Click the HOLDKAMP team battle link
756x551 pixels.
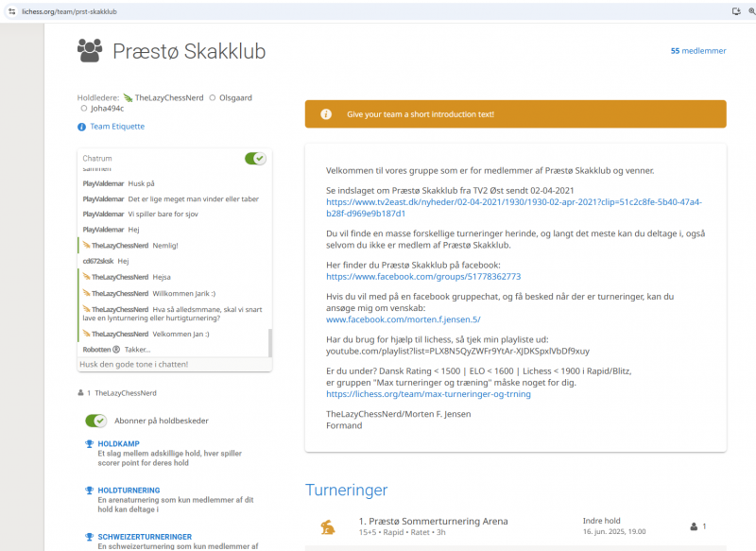pos(119,444)
